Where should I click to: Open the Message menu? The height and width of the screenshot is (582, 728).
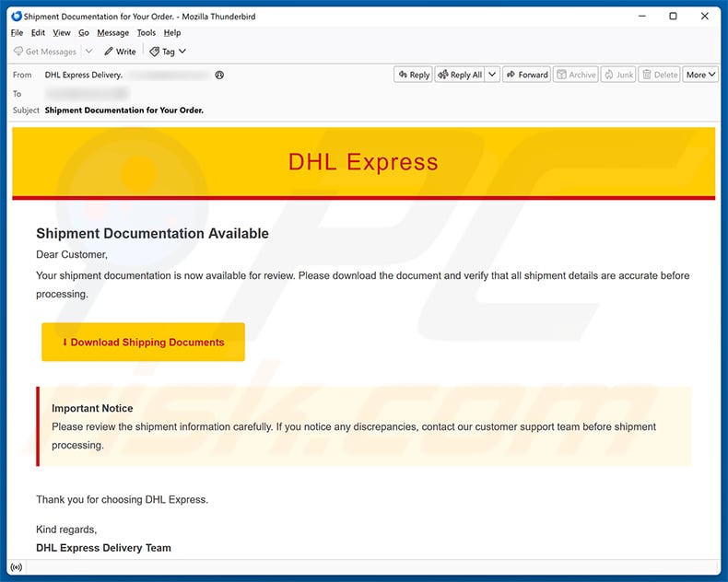point(112,33)
